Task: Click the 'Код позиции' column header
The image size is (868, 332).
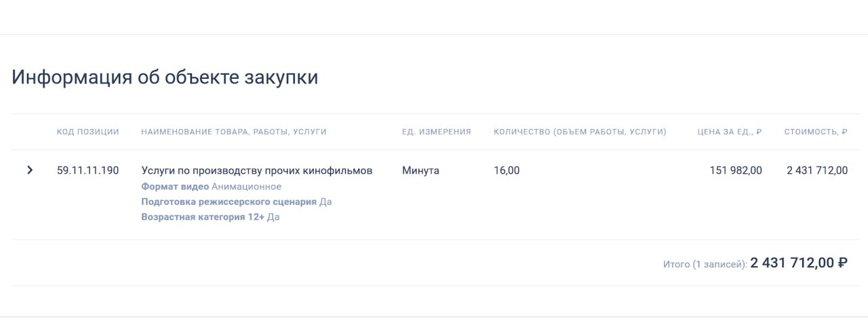Action: (x=88, y=132)
